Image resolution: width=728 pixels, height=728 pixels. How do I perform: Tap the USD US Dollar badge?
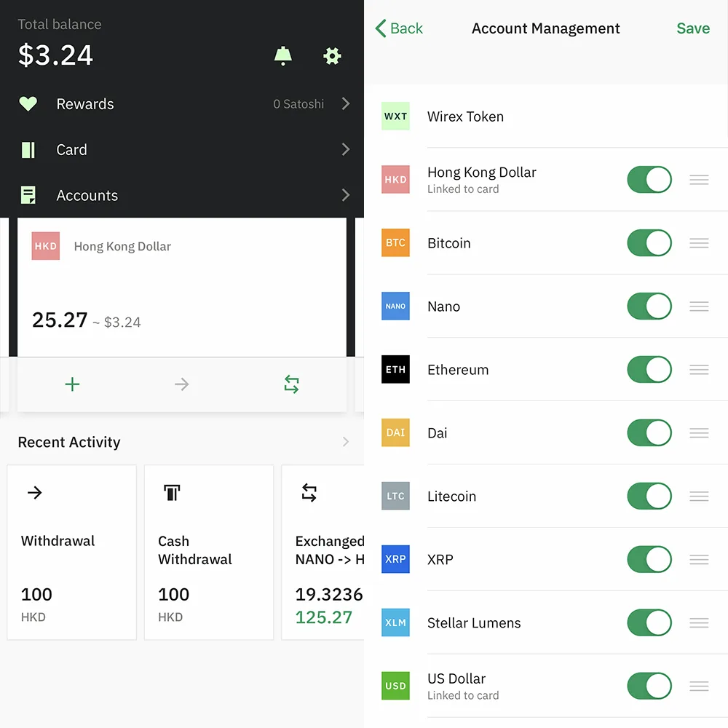395,686
